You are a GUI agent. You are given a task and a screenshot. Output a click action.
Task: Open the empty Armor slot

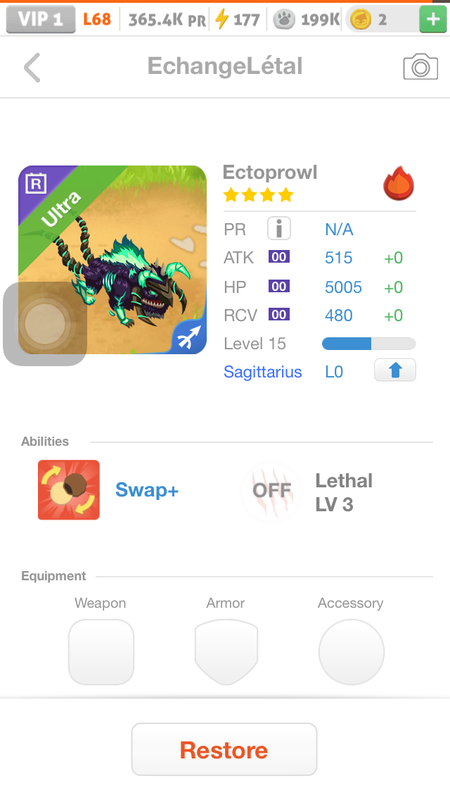[226, 652]
